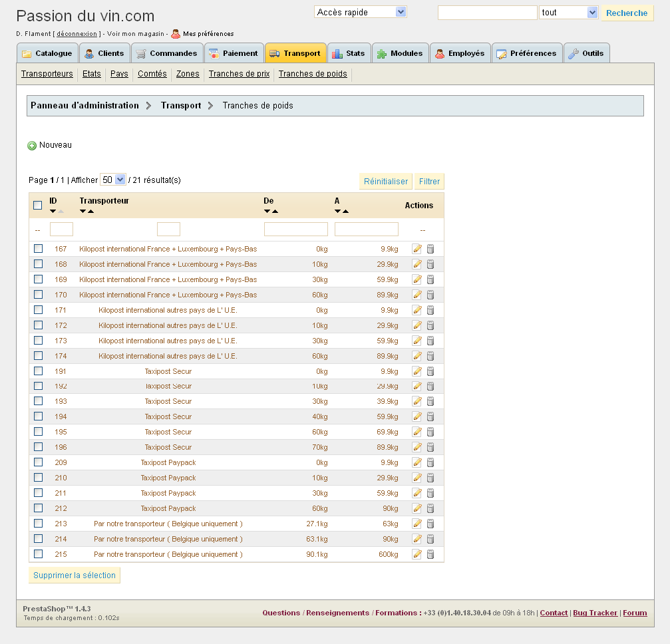This screenshot has width=670, height=644.
Task: Edit Belgique transporteur row 214
Action: pyautogui.click(x=417, y=539)
